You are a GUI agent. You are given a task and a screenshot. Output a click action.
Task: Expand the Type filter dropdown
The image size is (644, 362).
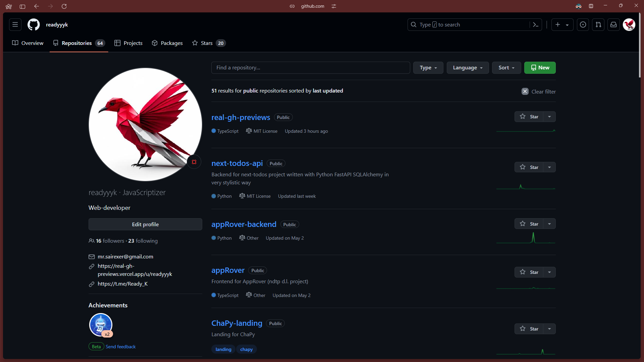(428, 68)
